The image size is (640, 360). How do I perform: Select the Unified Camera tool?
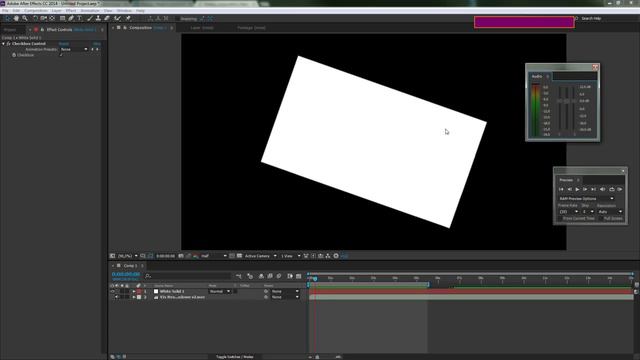(x=43, y=18)
